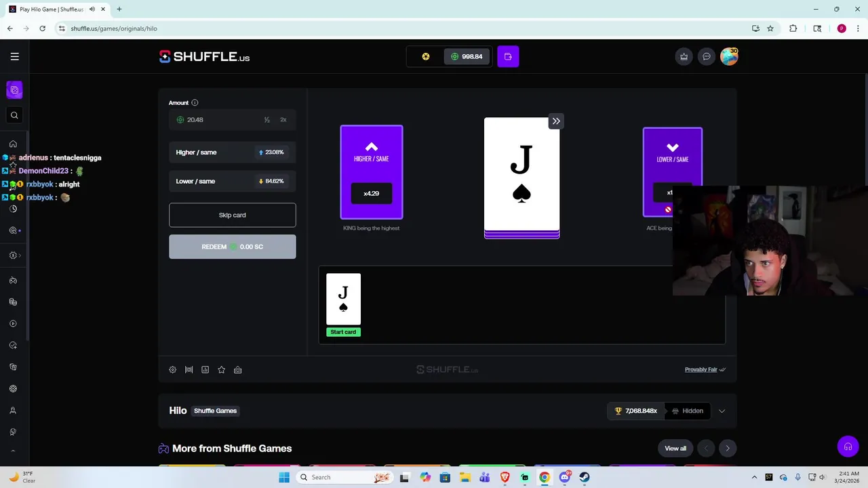Image resolution: width=868 pixels, height=488 pixels.
Task: Click the Windows taskbar Search box
Action: [346, 477]
